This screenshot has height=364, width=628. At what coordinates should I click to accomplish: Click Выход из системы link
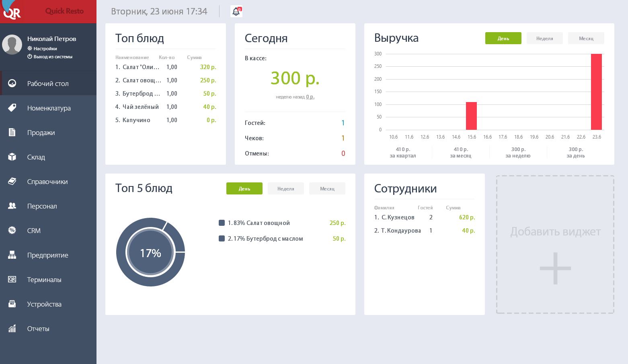53,57
